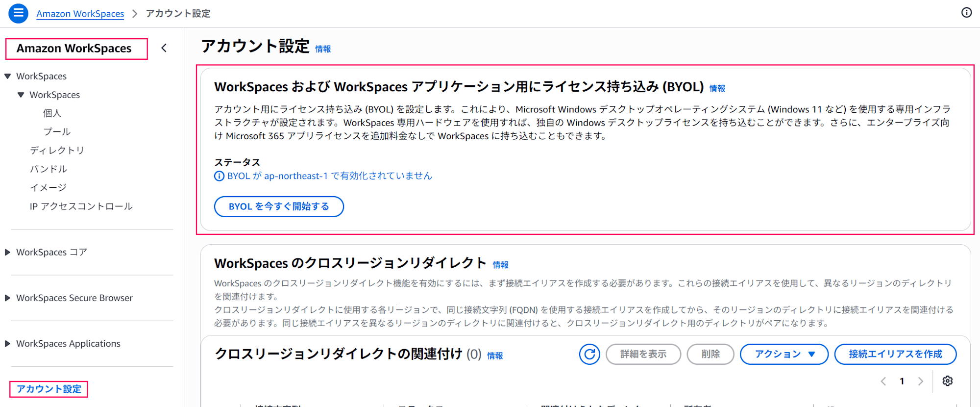
Task: Open 情報 link next to BYOL heading
Action: (x=717, y=88)
